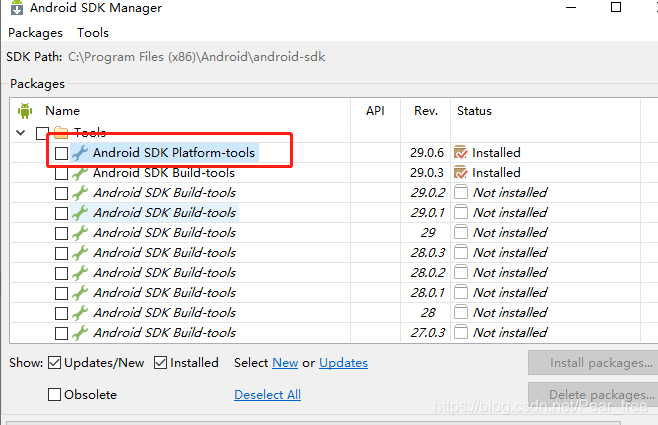Check Build-tools 28.0.2 checkbox
The height and width of the screenshot is (425, 658).
(x=61, y=273)
